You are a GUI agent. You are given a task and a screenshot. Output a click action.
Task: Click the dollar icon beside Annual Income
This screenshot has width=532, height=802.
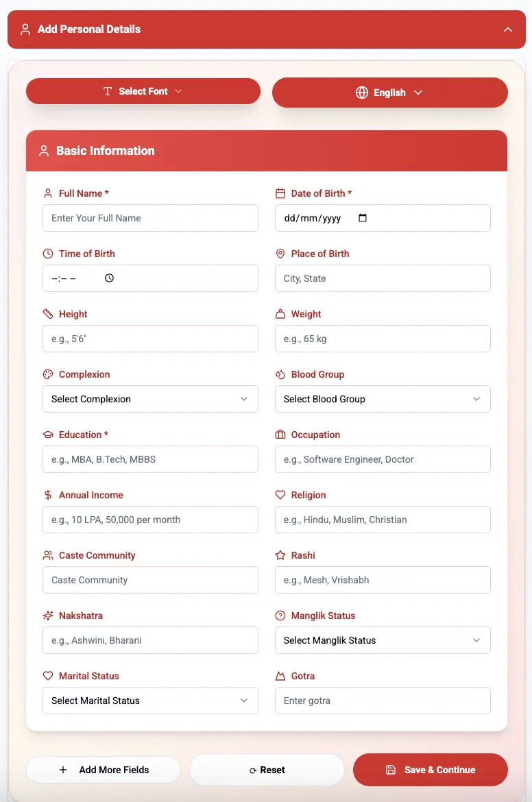[x=48, y=495]
